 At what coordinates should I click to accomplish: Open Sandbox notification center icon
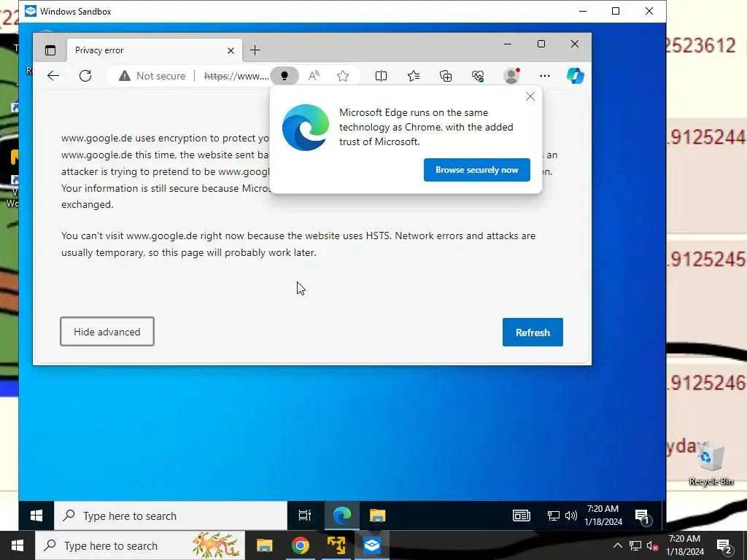point(643,517)
